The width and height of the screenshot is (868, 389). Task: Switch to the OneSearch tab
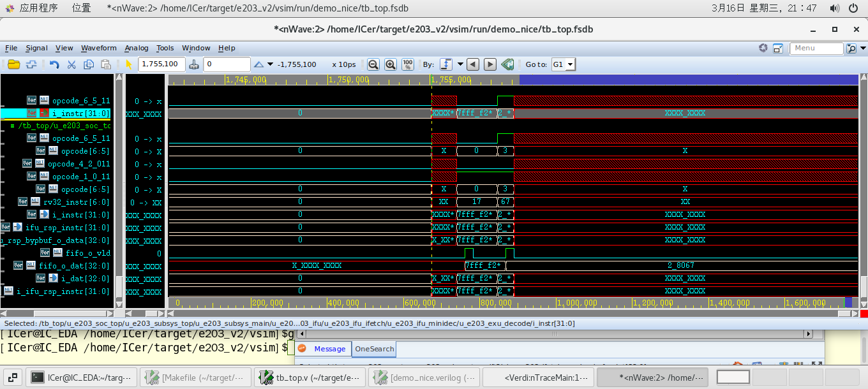pos(375,349)
